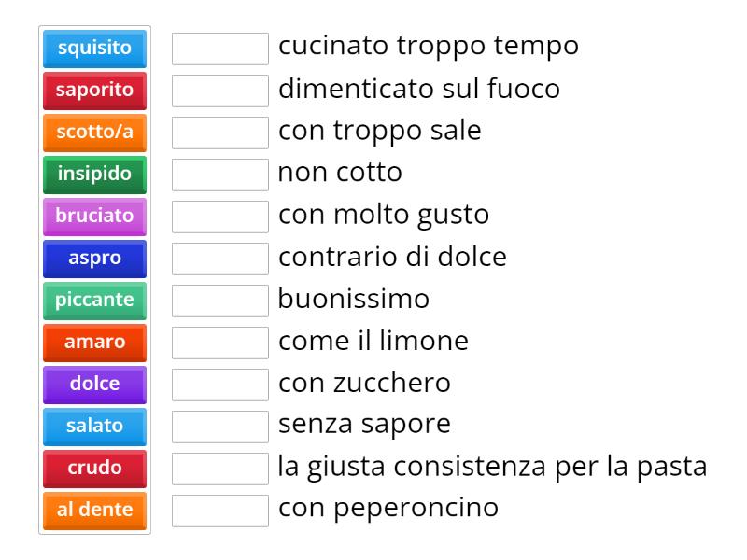This screenshot has width=747, height=560.
Task: Select the answer box for "buonissimo"
Action: pyautogui.click(x=218, y=300)
